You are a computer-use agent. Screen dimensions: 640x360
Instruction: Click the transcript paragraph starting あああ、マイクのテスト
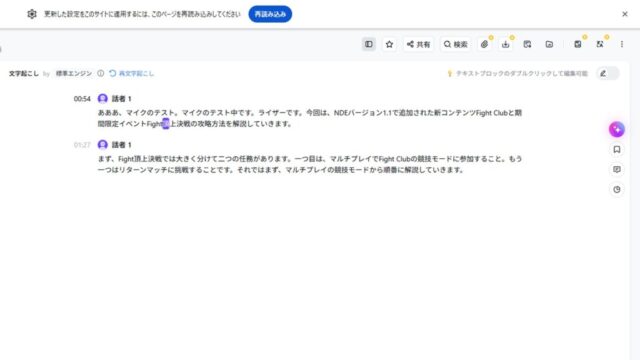point(310,118)
